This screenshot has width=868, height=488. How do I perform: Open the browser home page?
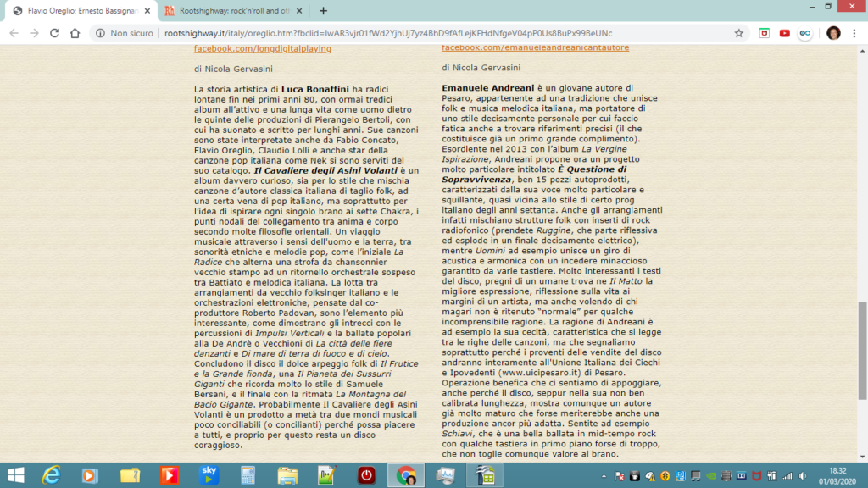[75, 33]
